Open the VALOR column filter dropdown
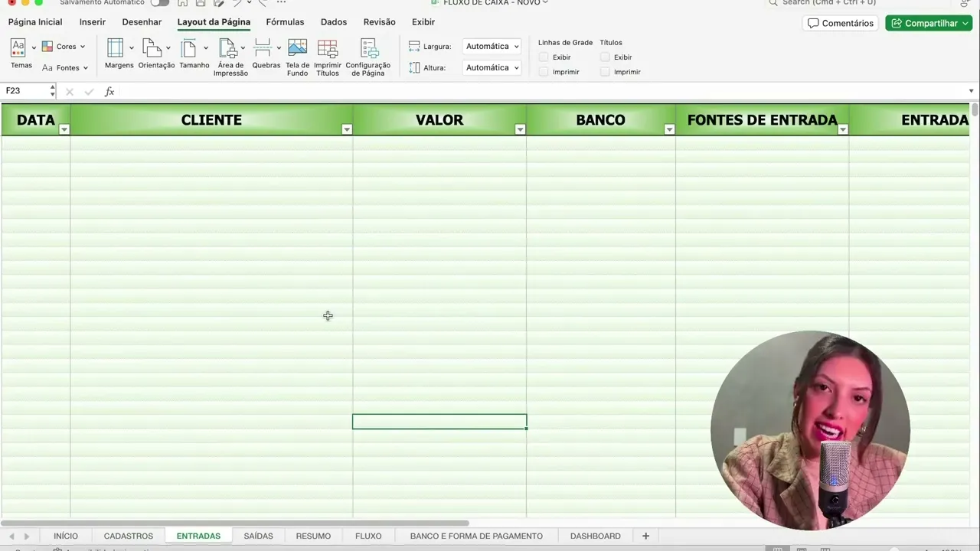This screenshot has width=980, height=551. tap(521, 129)
